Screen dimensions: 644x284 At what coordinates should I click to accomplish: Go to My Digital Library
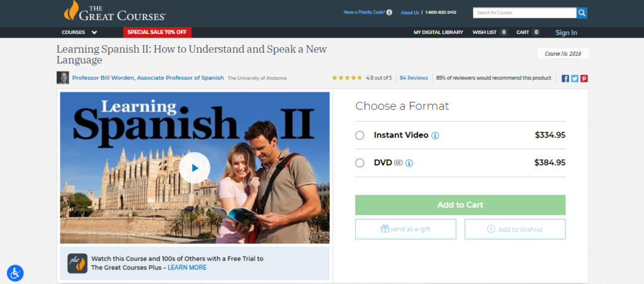point(438,33)
